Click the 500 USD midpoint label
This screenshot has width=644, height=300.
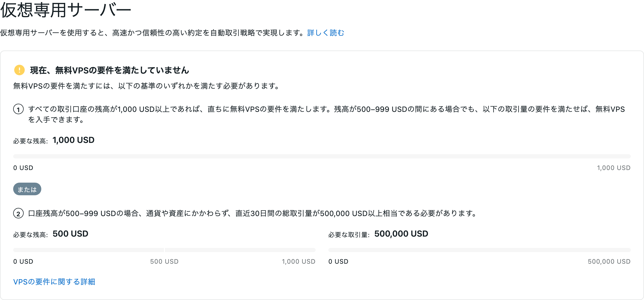tap(164, 262)
